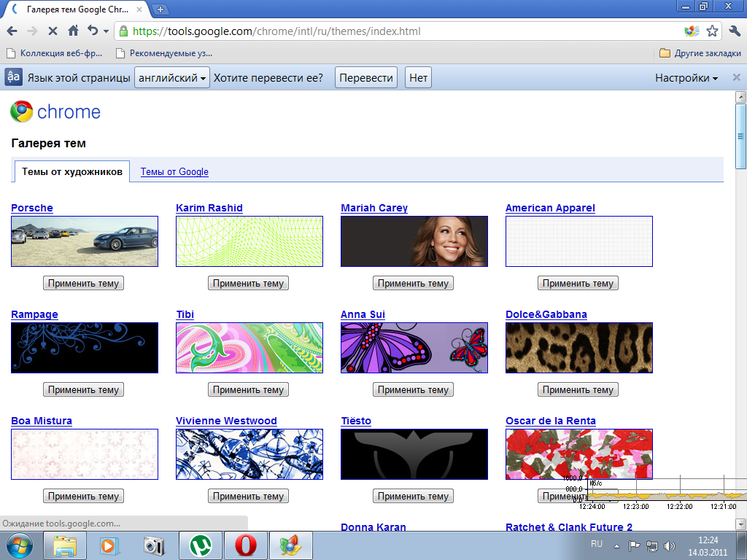Click the translate bar language icon

pyautogui.click(x=13, y=77)
